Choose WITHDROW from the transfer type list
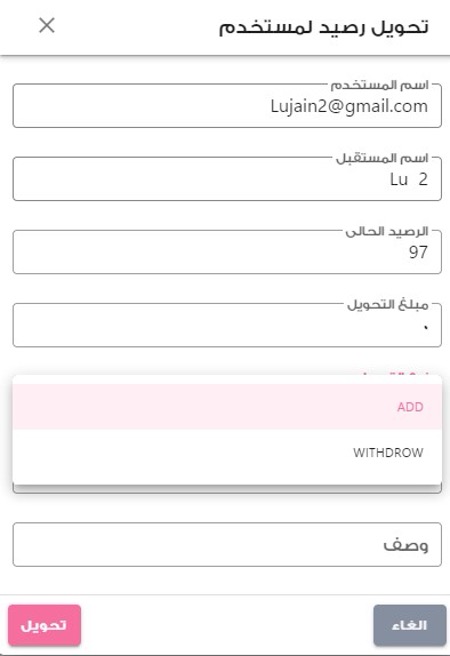 click(x=227, y=452)
